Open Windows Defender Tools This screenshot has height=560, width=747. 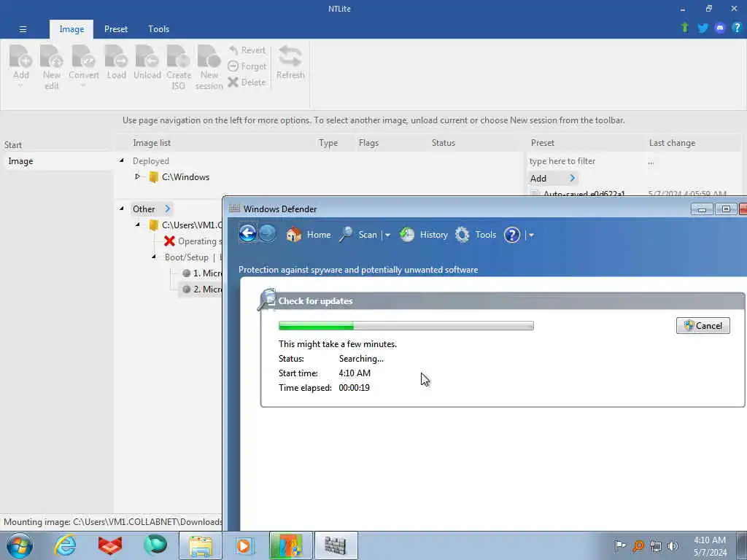(475, 234)
